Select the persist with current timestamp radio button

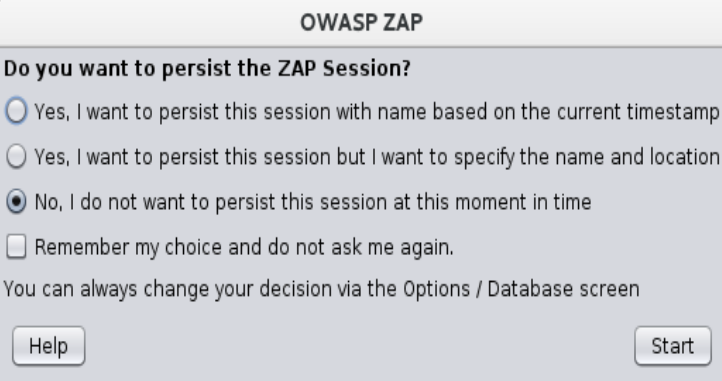click(16, 111)
